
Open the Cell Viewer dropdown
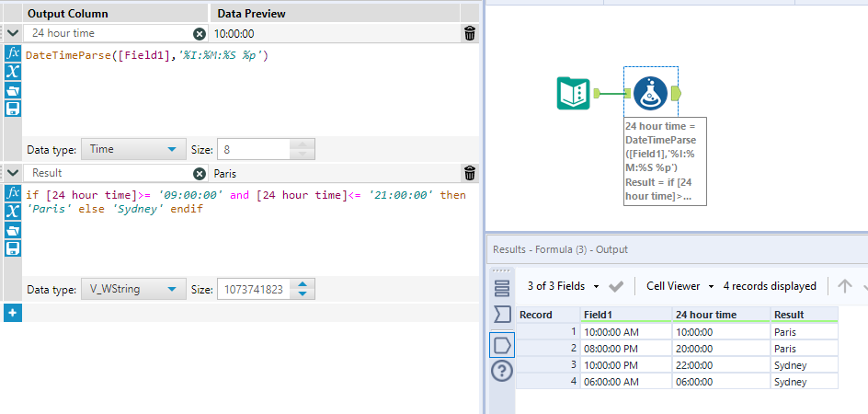pos(680,286)
